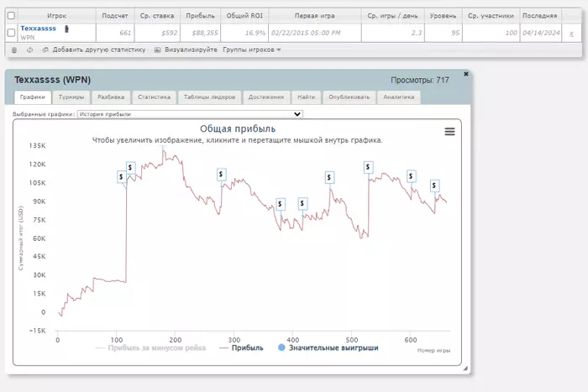The height and width of the screenshot is (392, 588).
Task: Click the highest $ marker near game 125
Action: pos(130,167)
